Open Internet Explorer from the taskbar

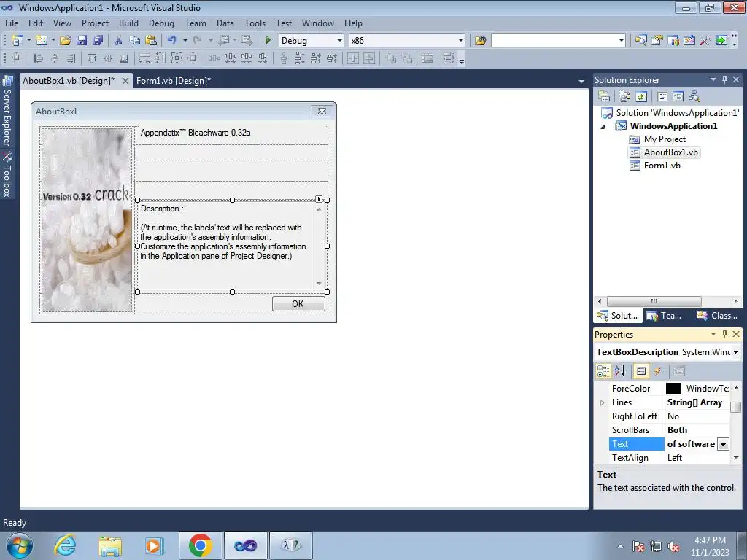pyautogui.click(x=65, y=545)
